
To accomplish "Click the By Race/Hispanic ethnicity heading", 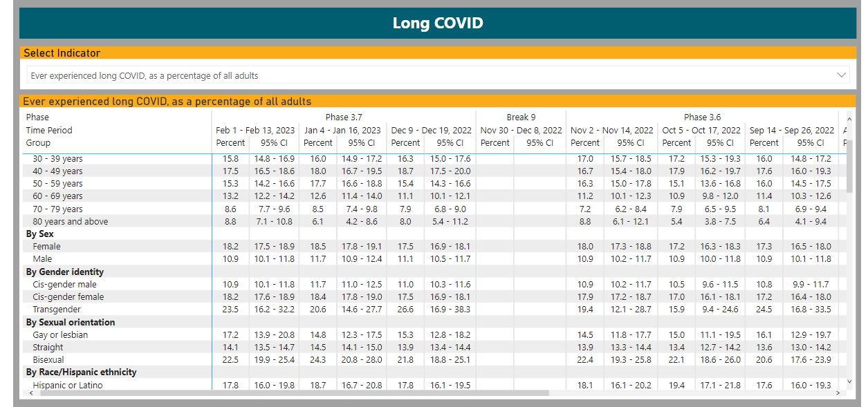I will 81,372.
